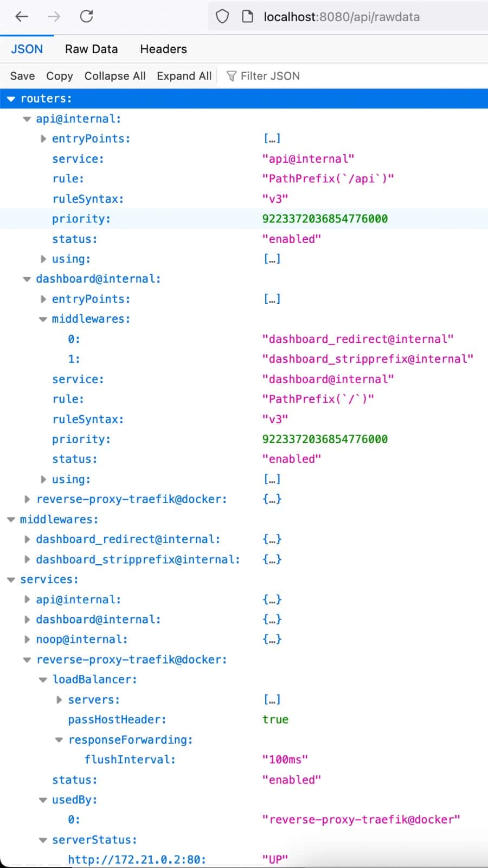Click the Save button
488x868 pixels.
pyautogui.click(x=21, y=76)
